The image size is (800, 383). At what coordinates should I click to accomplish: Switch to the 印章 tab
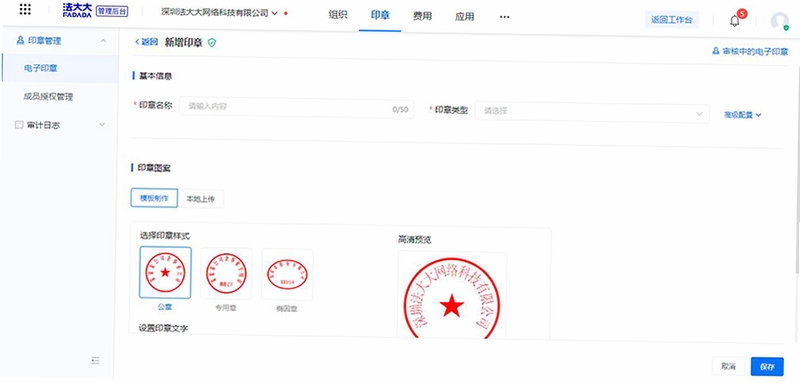380,15
